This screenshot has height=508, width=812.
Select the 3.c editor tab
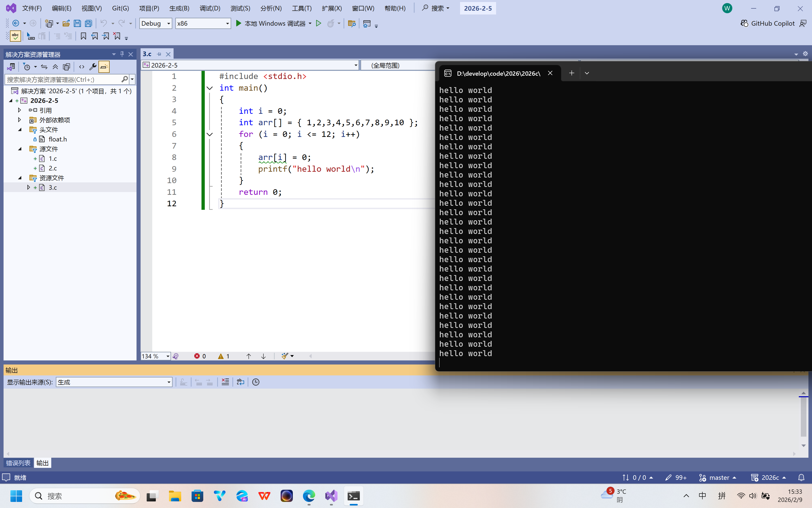point(147,54)
